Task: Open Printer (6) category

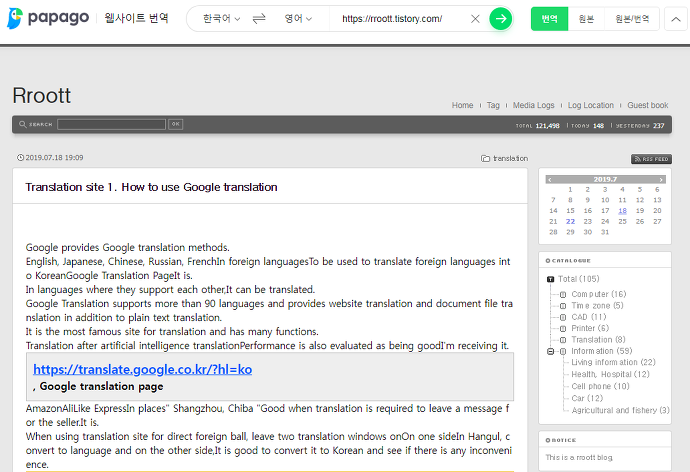Action: (590, 328)
